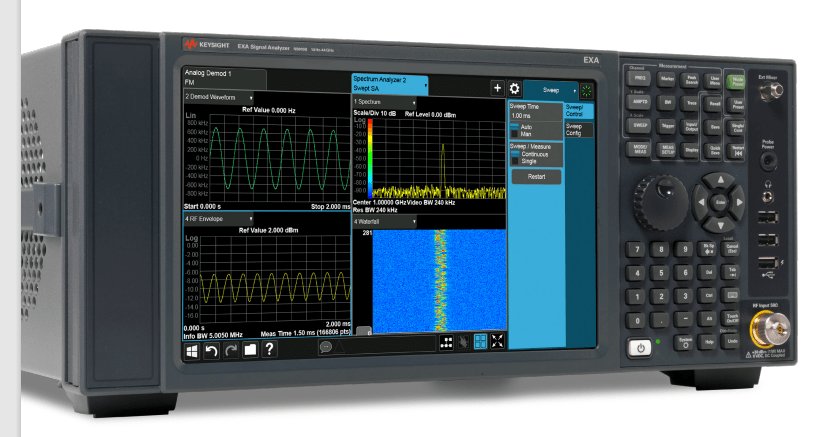Push the up arrow navigation key
The height and width of the screenshot is (437, 828).
coord(720,180)
